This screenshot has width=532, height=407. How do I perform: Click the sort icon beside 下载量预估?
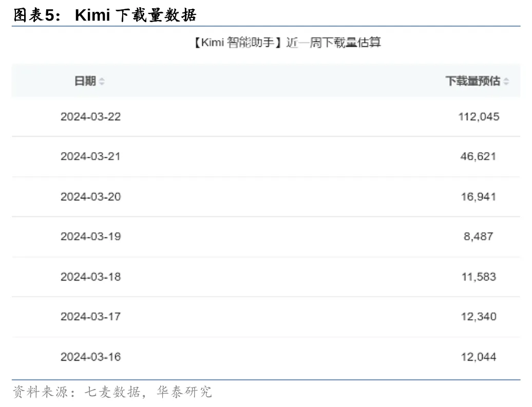[x=506, y=82]
